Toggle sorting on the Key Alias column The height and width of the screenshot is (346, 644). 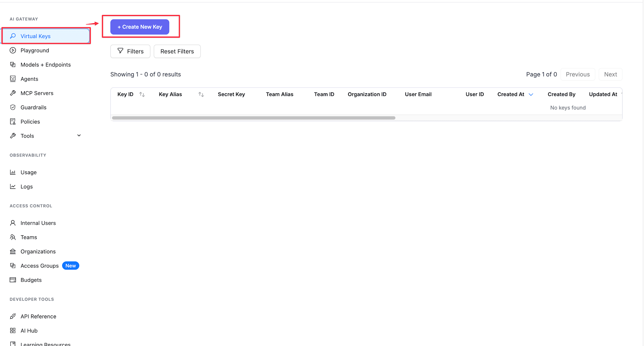click(x=201, y=94)
